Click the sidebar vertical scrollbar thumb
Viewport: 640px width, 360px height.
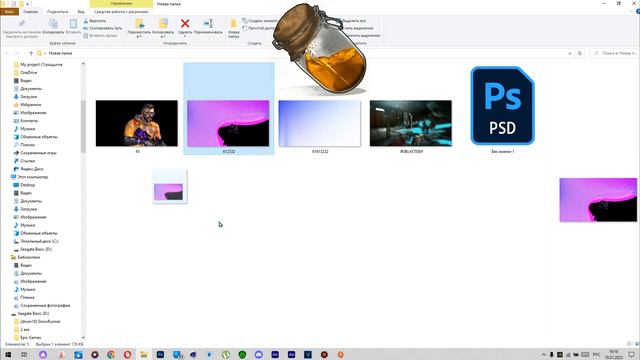[x=83, y=127]
